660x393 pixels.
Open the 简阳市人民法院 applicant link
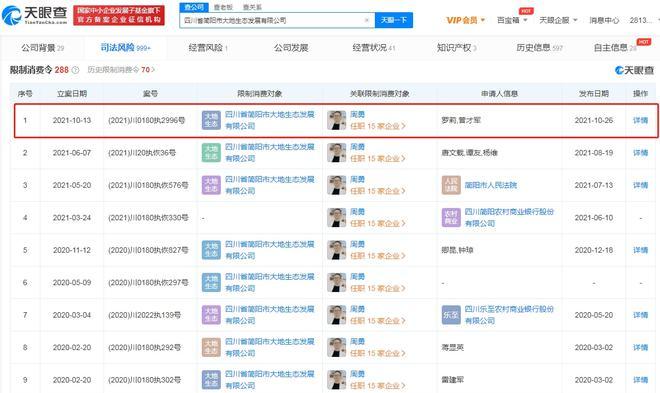coord(490,185)
